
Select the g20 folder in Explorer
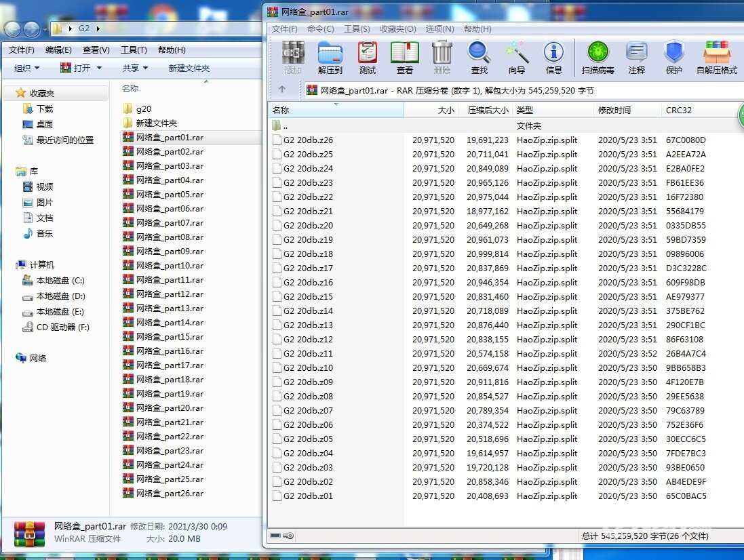[x=138, y=108]
